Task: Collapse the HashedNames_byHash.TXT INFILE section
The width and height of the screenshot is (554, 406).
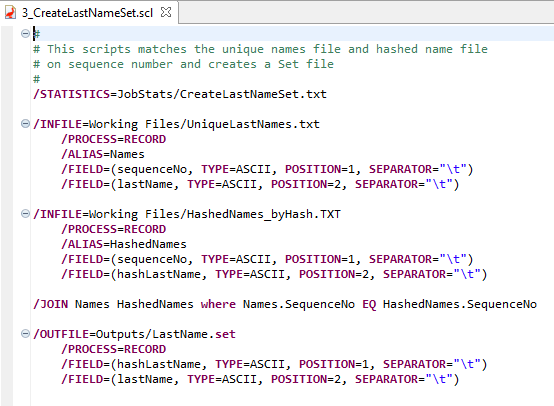Action: 25,213
